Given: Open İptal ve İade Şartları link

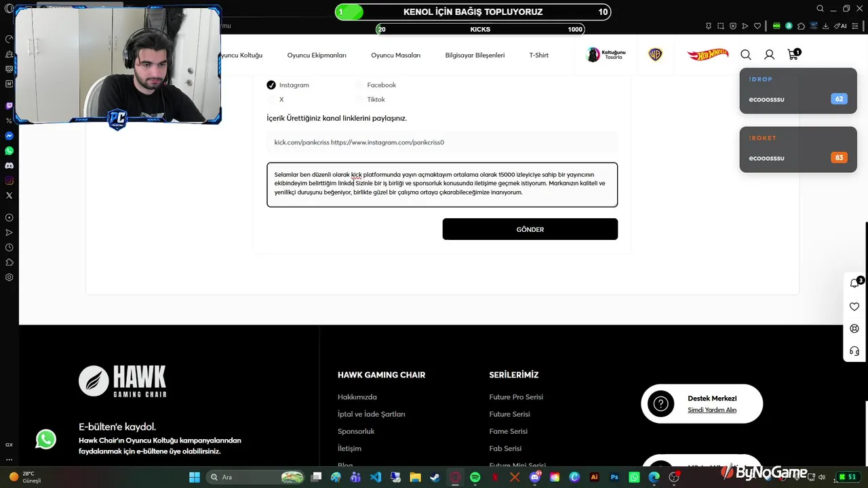Looking at the screenshot, I should coord(372,414).
